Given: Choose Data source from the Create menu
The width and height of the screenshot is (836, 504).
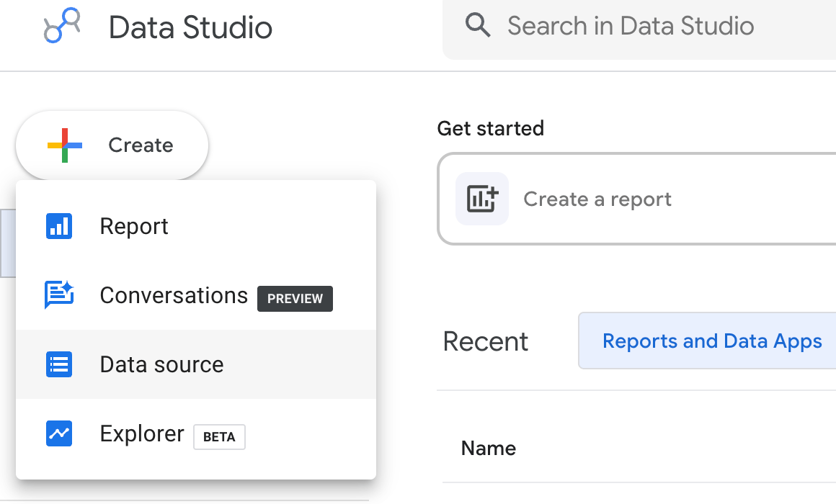Looking at the screenshot, I should point(196,364).
